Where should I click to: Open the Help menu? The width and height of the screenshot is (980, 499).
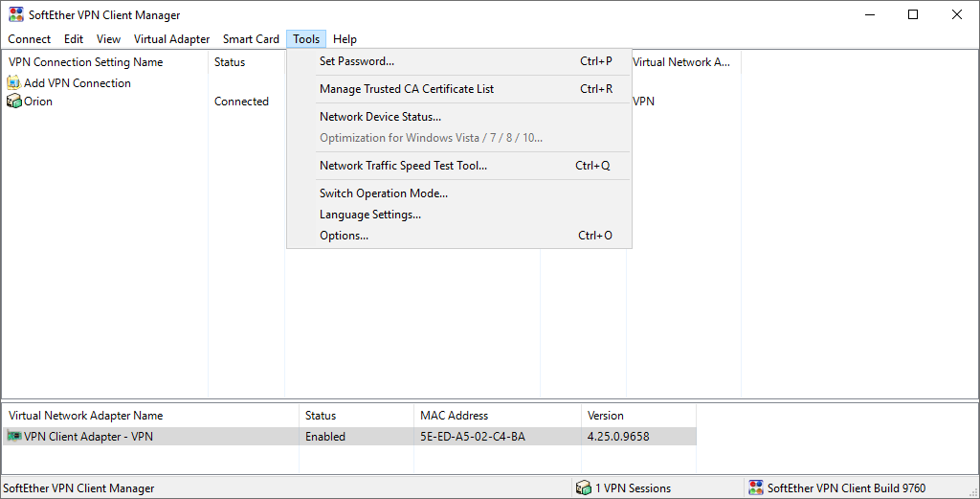point(345,39)
